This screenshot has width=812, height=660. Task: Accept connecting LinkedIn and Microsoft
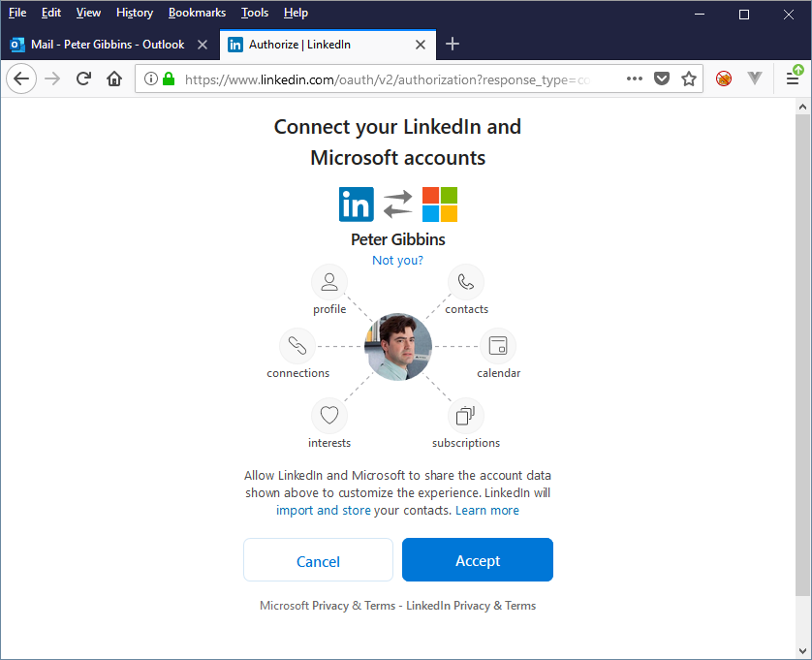tap(478, 560)
